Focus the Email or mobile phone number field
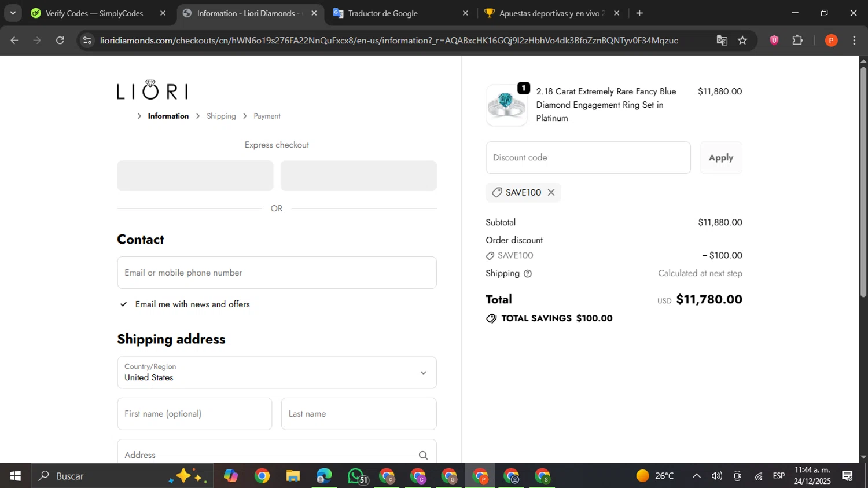The height and width of the screenshot is (488, 868). (277, 273)
